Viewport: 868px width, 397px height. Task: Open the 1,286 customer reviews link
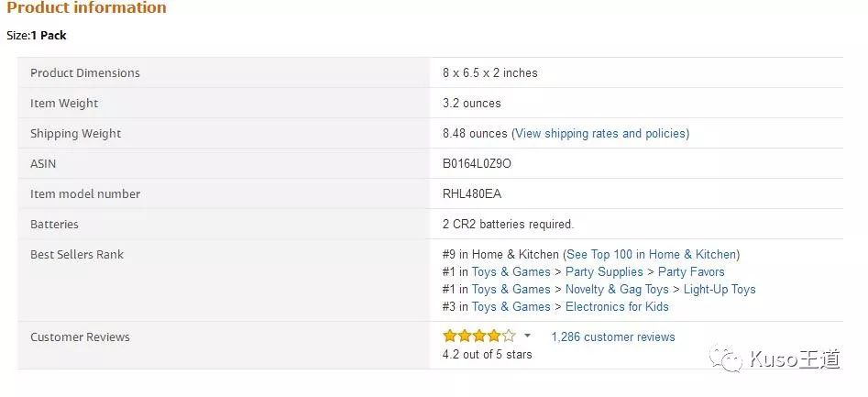[613, 336]
